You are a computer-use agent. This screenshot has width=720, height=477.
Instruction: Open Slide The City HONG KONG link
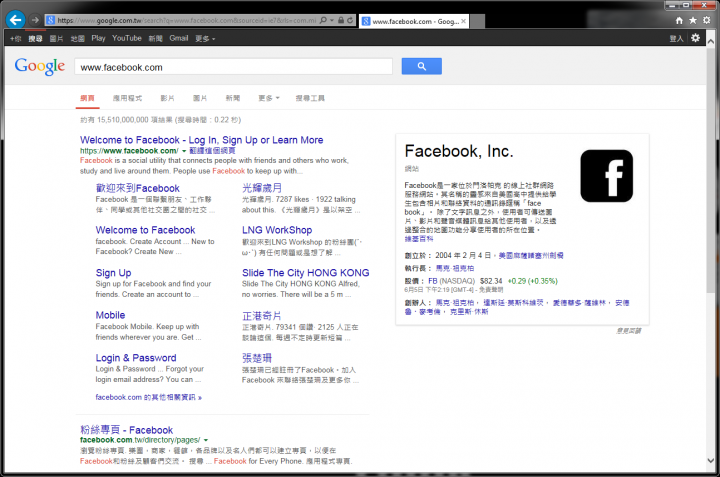(x=305, y=273)
